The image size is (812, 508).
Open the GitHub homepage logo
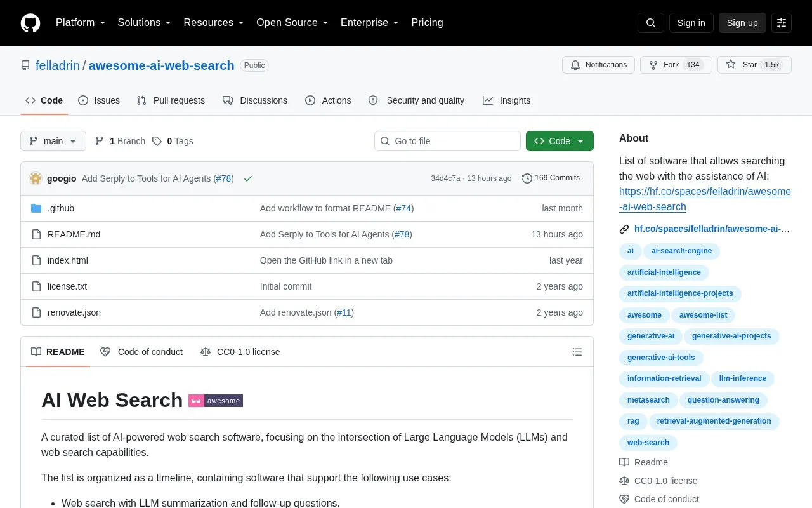pyautogui.click(x=30, y=23)
